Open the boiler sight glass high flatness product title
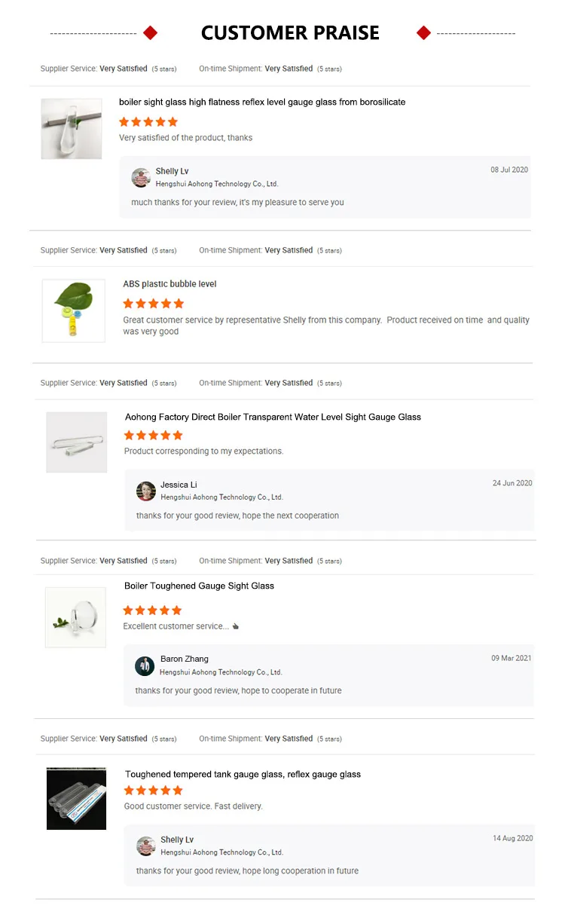This screenshot has height=924, width=565. pos(262,102)
